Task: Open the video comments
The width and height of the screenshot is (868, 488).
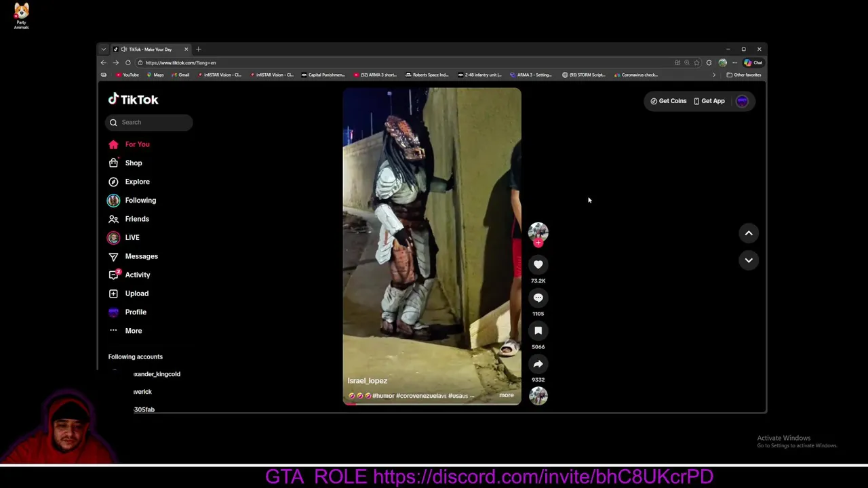Action: [x=538, y=298]
